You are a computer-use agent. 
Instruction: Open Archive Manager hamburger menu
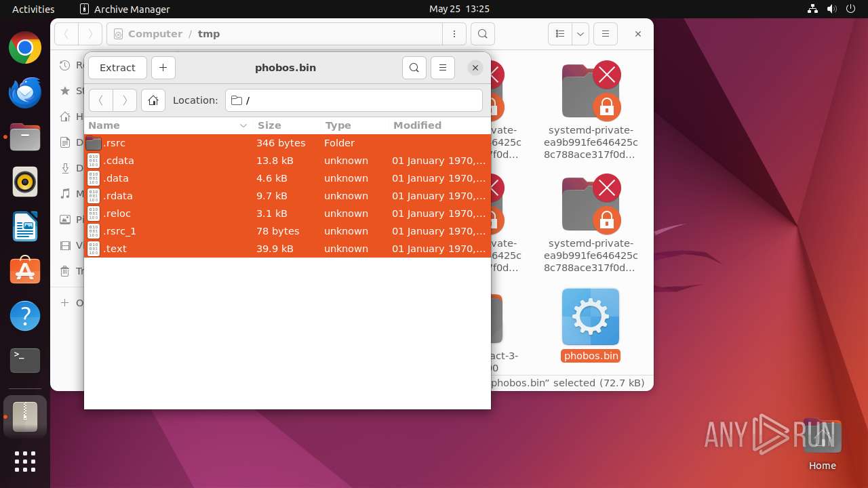(x=443, y=68)
